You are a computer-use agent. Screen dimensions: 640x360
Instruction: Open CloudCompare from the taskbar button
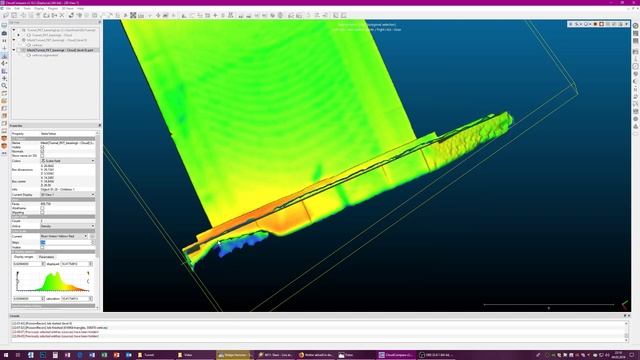click(x=396, y=355)
